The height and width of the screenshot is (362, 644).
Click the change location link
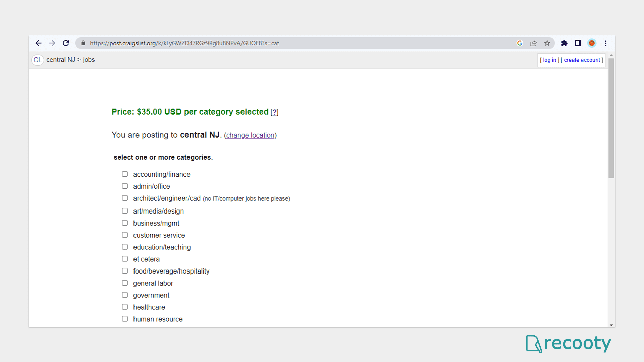coord(250,135)
